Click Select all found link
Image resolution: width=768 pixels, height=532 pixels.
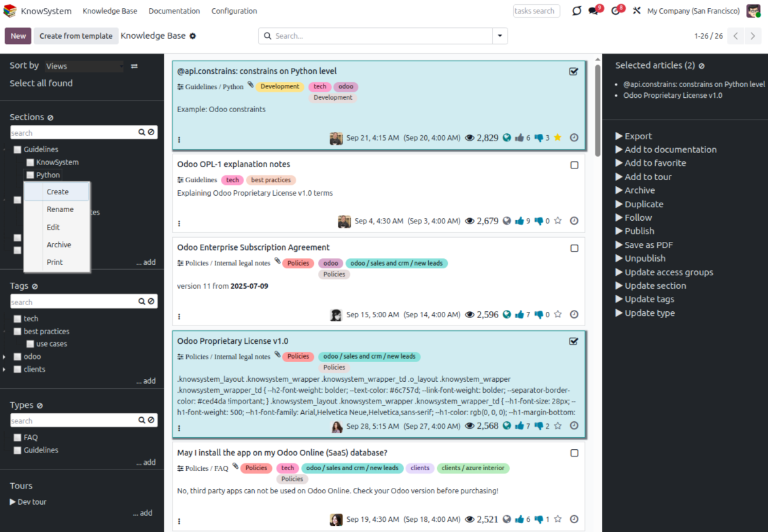tap(41, 84)
